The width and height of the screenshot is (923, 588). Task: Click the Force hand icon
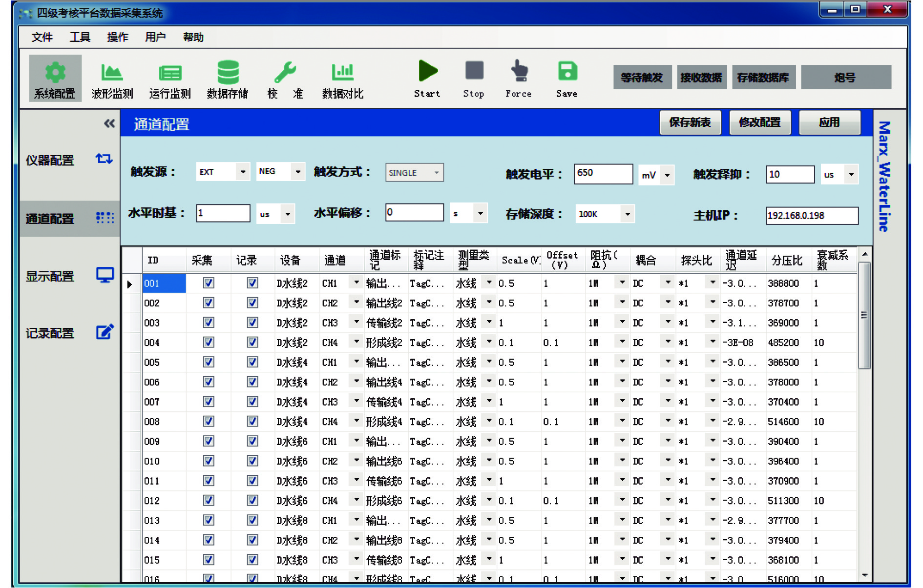point(520,71)
